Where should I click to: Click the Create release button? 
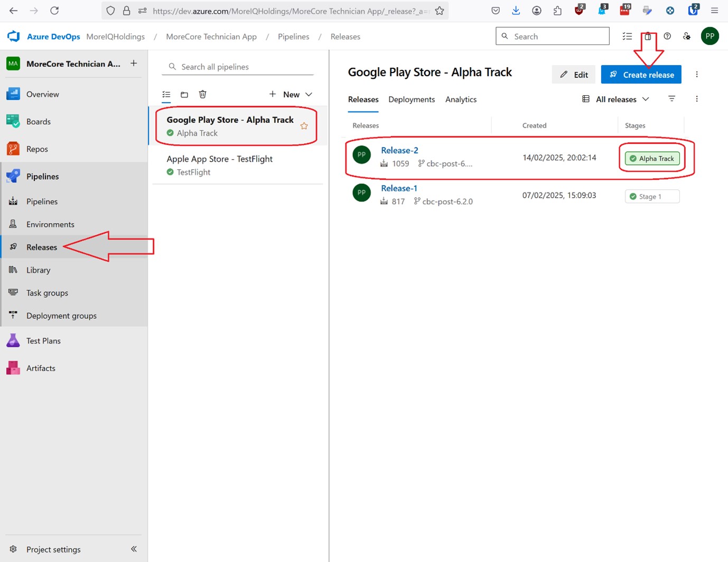click(641, 74)
